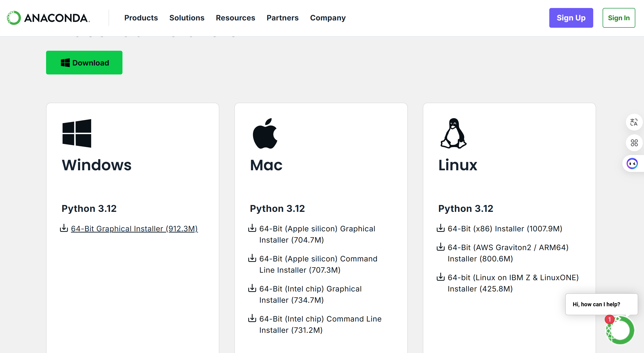Click download icon beside AWS Graviton2 Installer
Image resolution: width=644 pixels, height=353 pixels.
(440, 247)
